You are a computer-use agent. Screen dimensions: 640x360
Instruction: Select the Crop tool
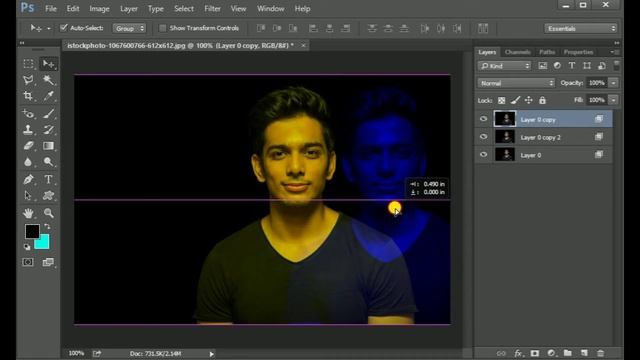click(28, 96)
